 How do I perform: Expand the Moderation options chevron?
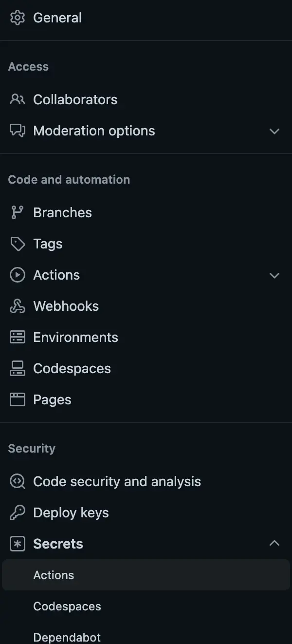274,131
